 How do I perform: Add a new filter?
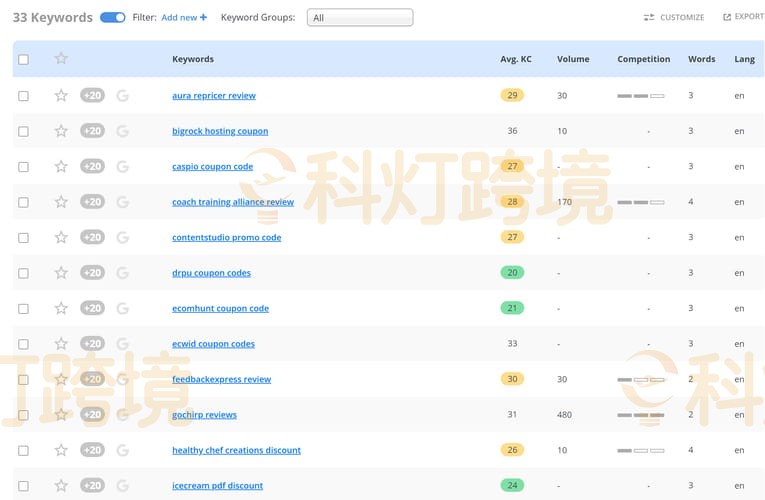(x=184, y=18)
